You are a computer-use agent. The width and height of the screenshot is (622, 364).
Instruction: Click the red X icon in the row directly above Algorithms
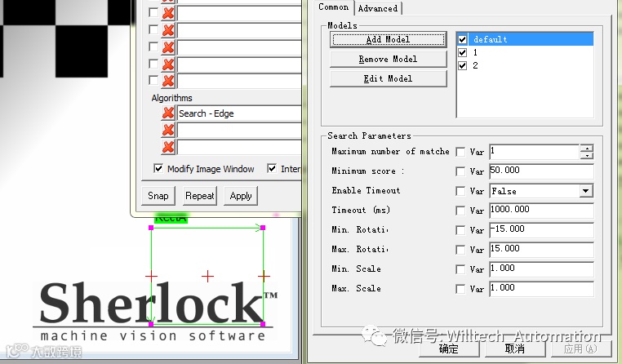pos(168,81)
